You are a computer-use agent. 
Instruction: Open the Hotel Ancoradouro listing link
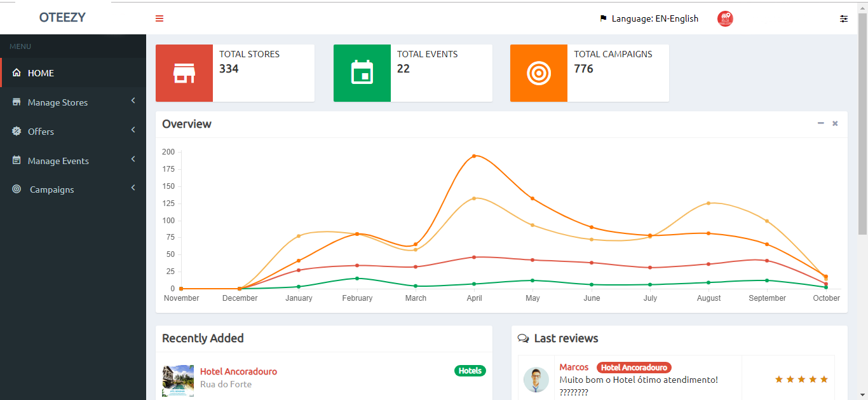(x=238, y=371)
